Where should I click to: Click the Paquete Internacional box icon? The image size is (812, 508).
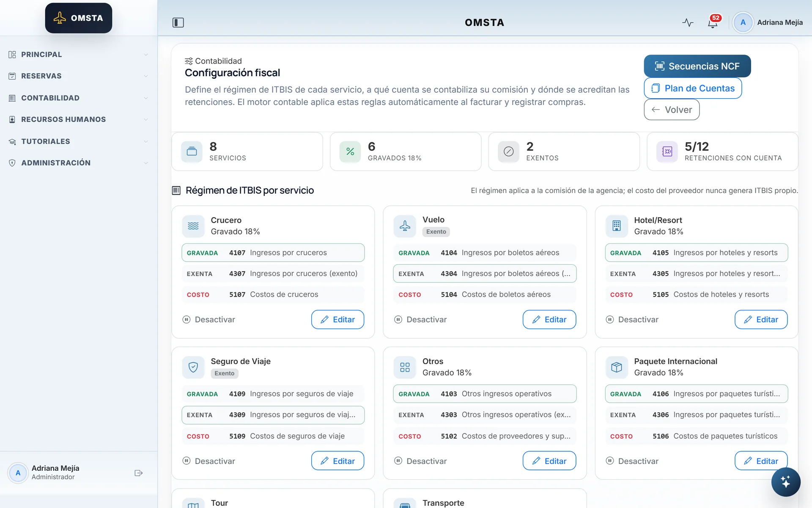(x=617, y=367)
